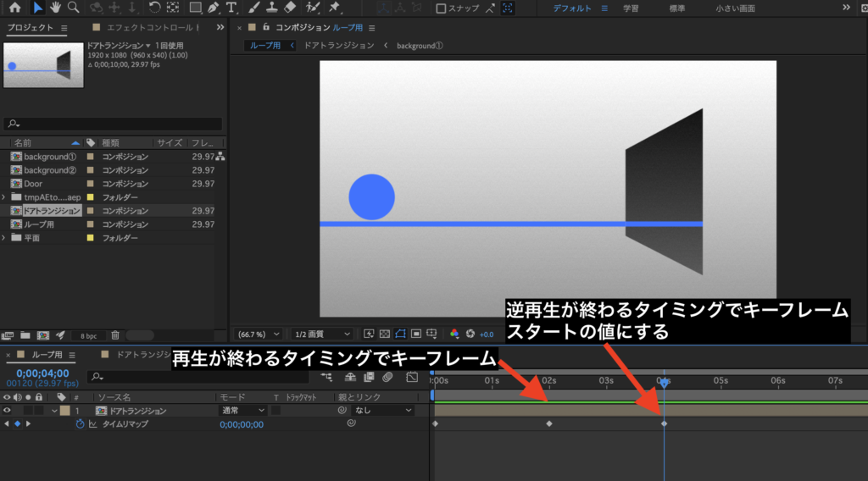This screenshot has width=868, height=481.
Task: Open the 66.7% magnification dropdown
Action: coord(256,334)
